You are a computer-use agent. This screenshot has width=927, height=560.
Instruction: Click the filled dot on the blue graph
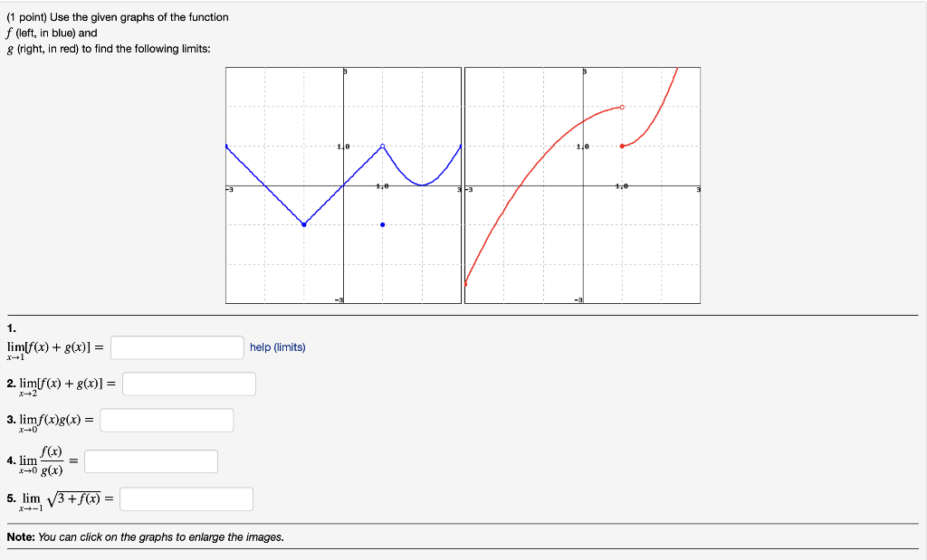pyautogui.click(x=383, y=224)
